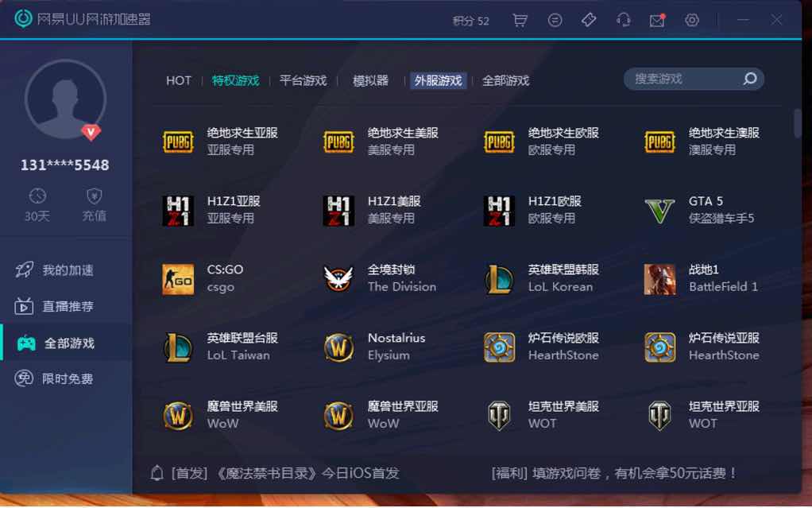Switch to the 平台游戏 tab
This screenshot has height=508, width=812.
(x=303, y=81)
